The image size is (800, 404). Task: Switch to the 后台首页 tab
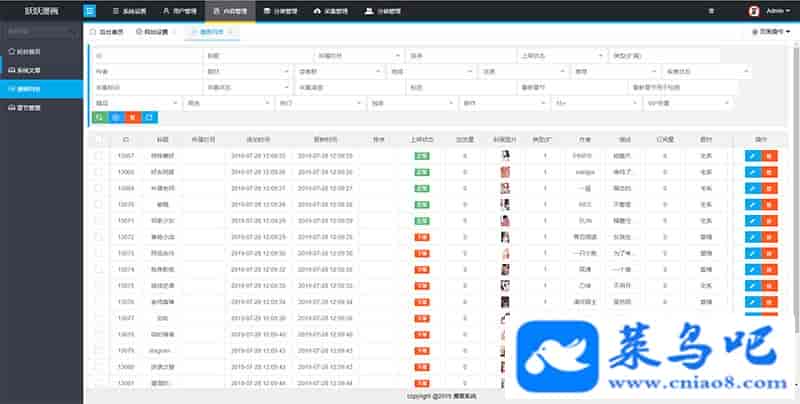108,32
